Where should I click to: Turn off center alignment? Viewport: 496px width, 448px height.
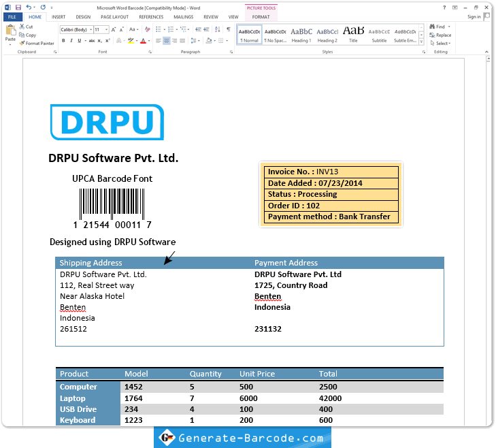(167, 41)
